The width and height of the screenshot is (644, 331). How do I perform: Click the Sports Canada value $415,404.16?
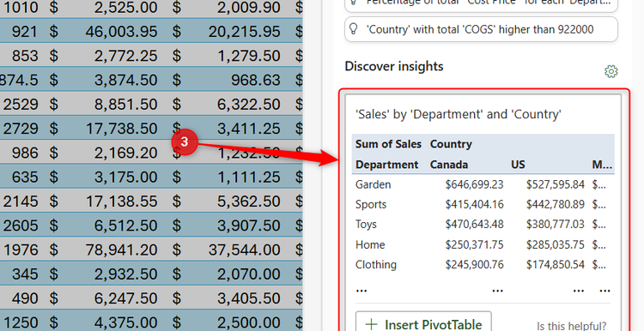(474, 204)
